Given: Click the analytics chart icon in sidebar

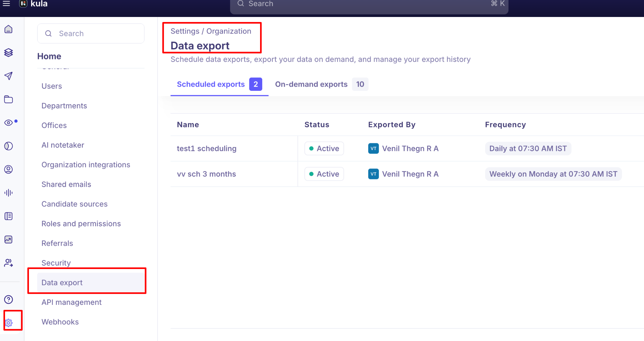Looking at the screenshot, I should click(x=8, y=239).
